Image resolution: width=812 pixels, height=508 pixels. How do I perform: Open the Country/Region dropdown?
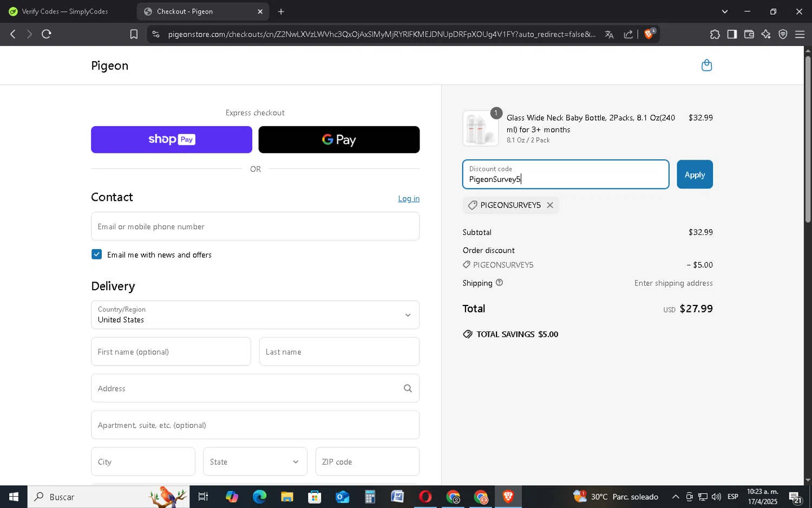pyautogui.click(x=255, y=315)
